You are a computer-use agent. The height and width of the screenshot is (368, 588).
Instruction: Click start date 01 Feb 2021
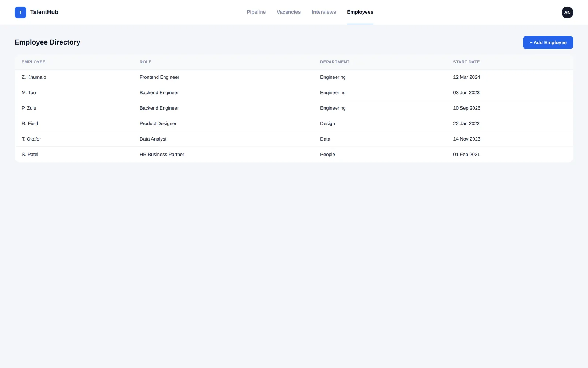[467, 155]
